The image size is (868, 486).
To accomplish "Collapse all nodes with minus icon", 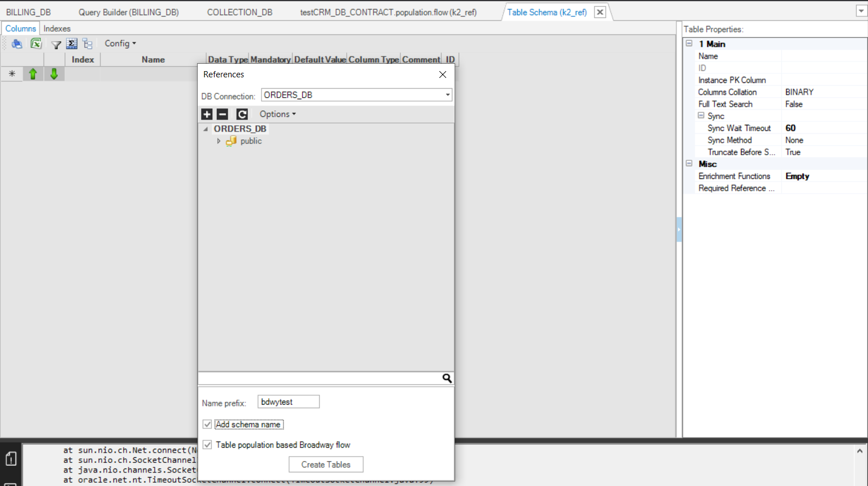I will coord(223,114).
